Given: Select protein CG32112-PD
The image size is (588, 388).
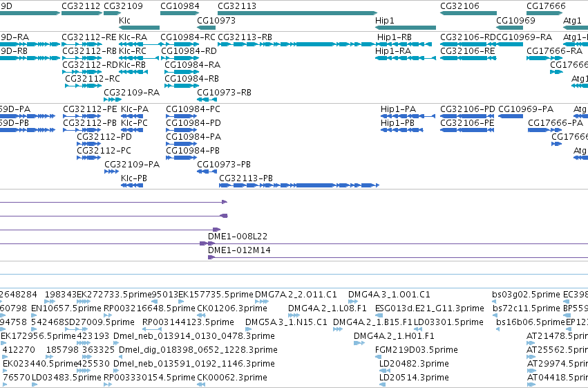Looking at the screenshot, I should click(x=104, y=137).
